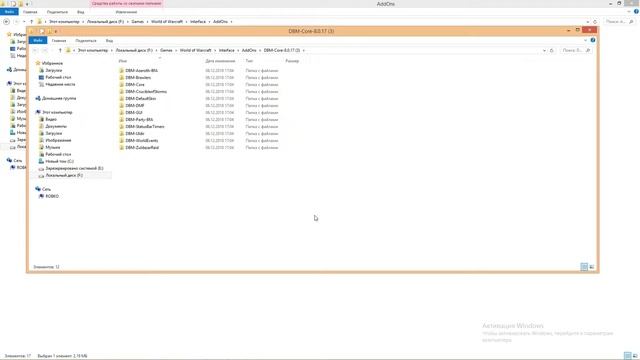The image size is (640, 360).
Task: Open Help in the AddOns window
Action: (636, 12)
